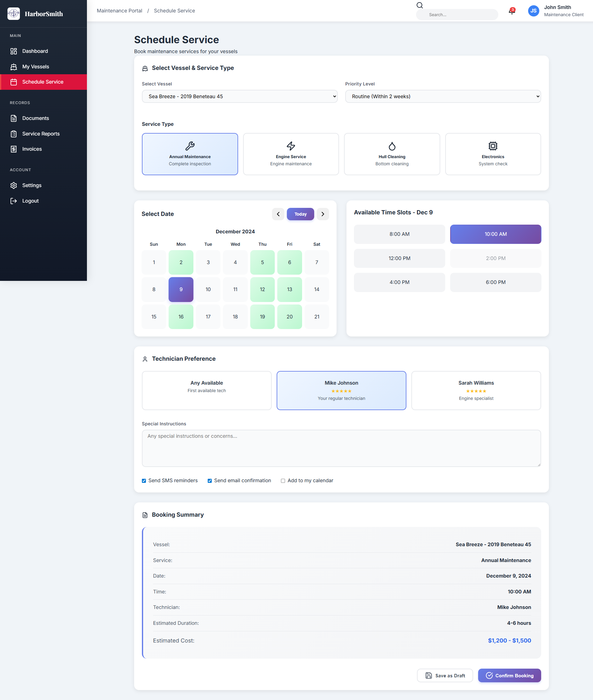Image resolution: width=593 pixels, height=700 pixels.
Task: Click the Confirm Booking button
Action: pos(509,675)
